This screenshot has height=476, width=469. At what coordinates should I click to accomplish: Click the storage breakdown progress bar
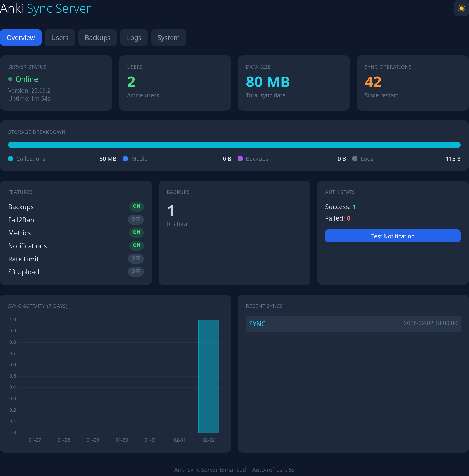coord(234,145)
